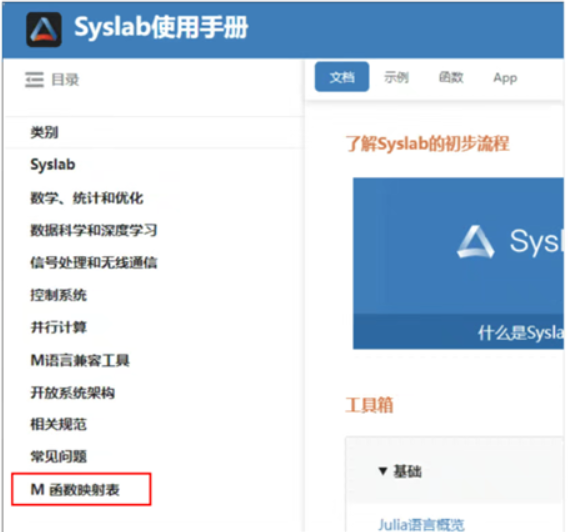The height and width of the screenshot is (532, 568).
Task: Open Julia语言概览 link
Action: [x=421, y=524]
